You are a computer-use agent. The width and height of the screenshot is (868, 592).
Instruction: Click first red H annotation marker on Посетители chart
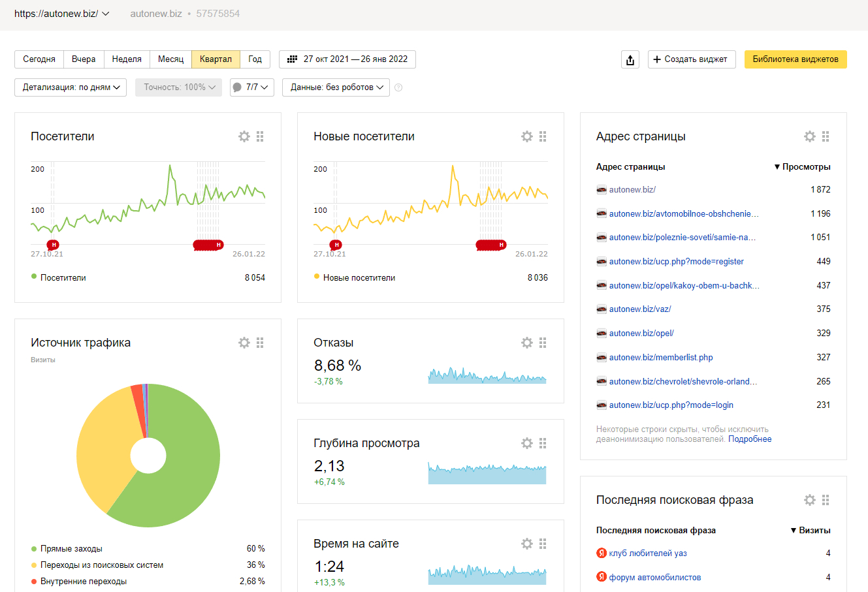[x=54, y=245]
